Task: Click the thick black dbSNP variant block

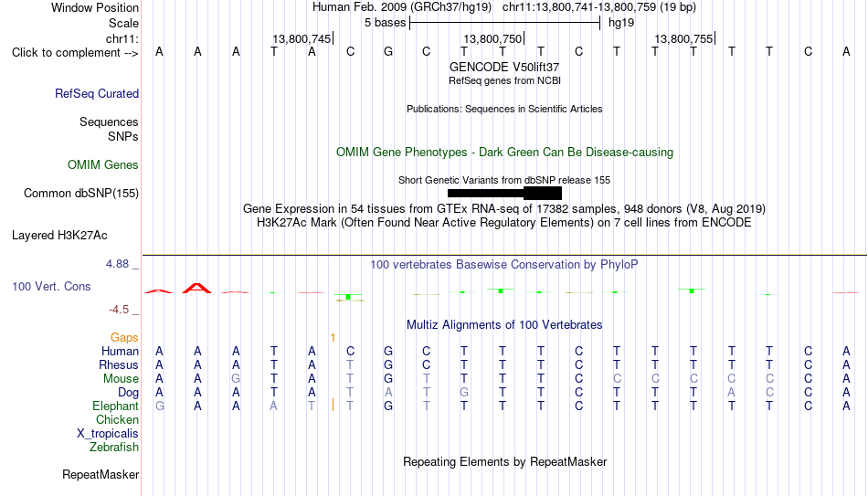Action: [x=543, y=194]
